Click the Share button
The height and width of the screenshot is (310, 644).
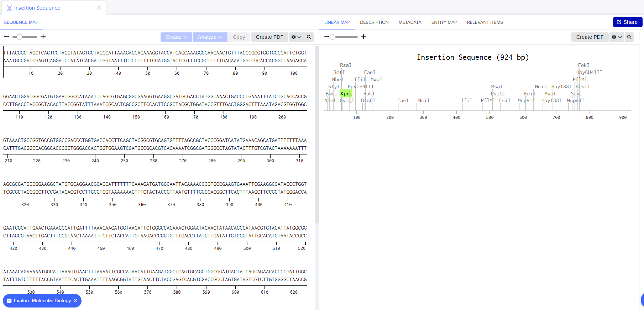coord(627,22)
